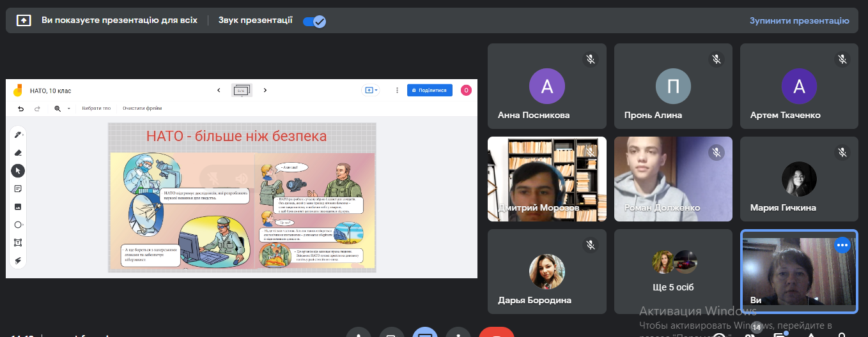The image size is (868, 337).
Task: Select the Text box tool
Action: pyautogui.click(x=18, y=243)
